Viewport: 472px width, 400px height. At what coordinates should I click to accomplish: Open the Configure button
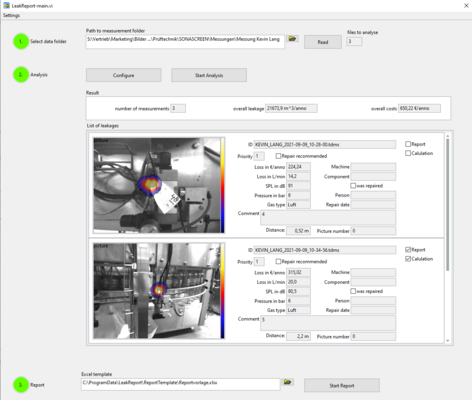124,75
